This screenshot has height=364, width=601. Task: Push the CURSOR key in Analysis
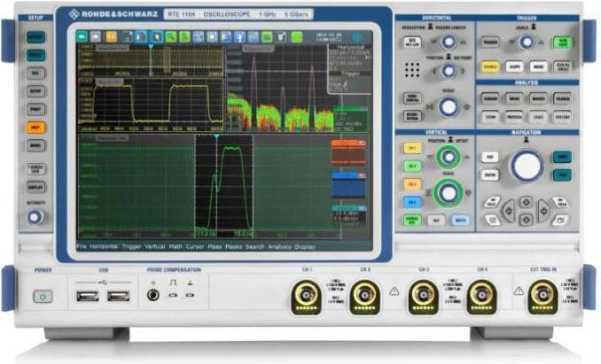[x=490, y=98]
